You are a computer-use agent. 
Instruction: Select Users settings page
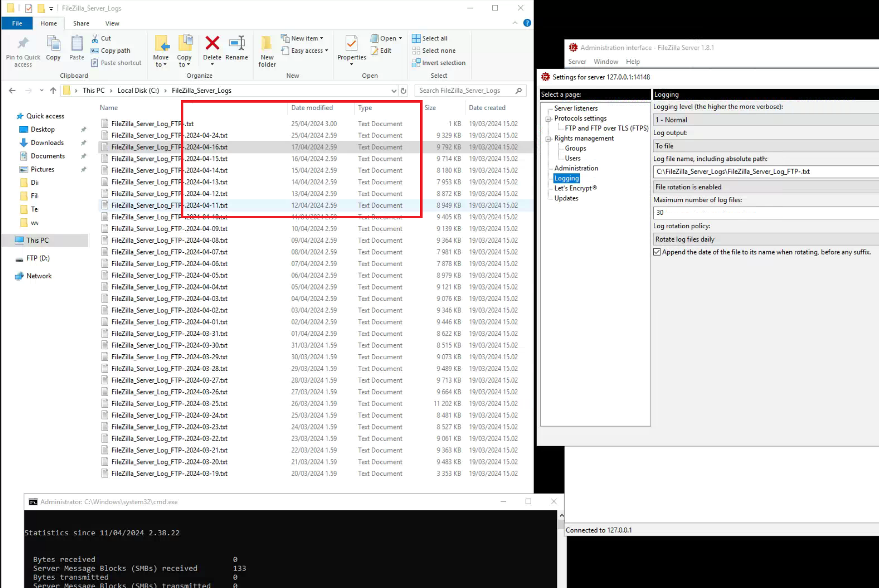click(x=573, y=158)
